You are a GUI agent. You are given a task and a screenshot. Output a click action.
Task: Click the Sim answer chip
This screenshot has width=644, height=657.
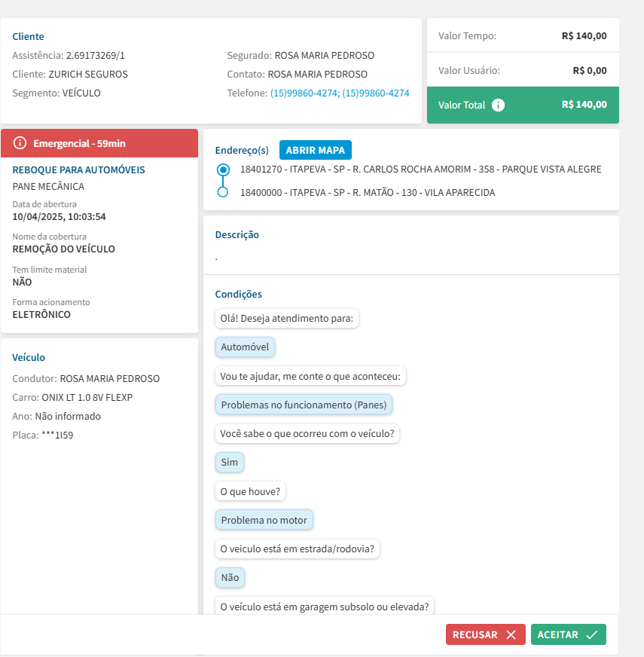230,462
